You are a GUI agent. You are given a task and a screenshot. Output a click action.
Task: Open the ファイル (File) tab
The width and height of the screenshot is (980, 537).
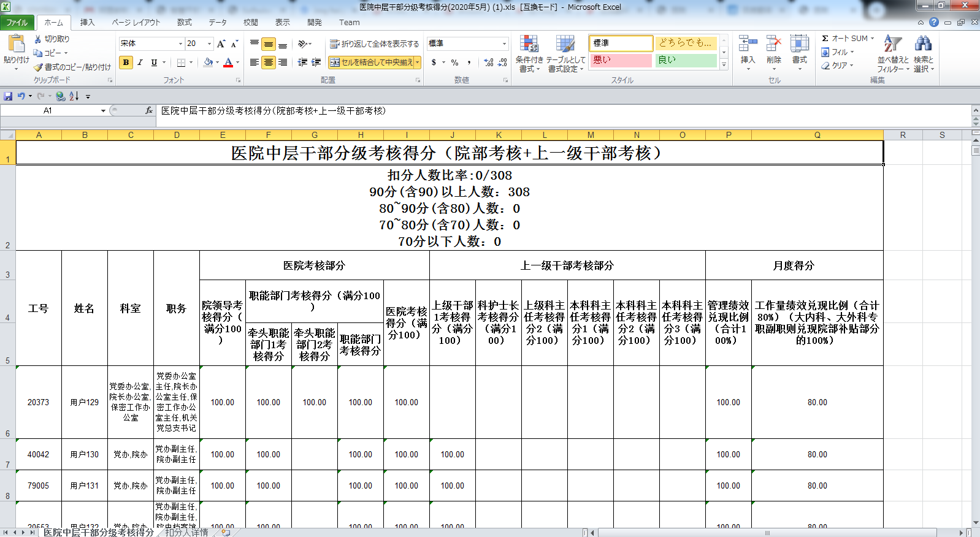17,23
